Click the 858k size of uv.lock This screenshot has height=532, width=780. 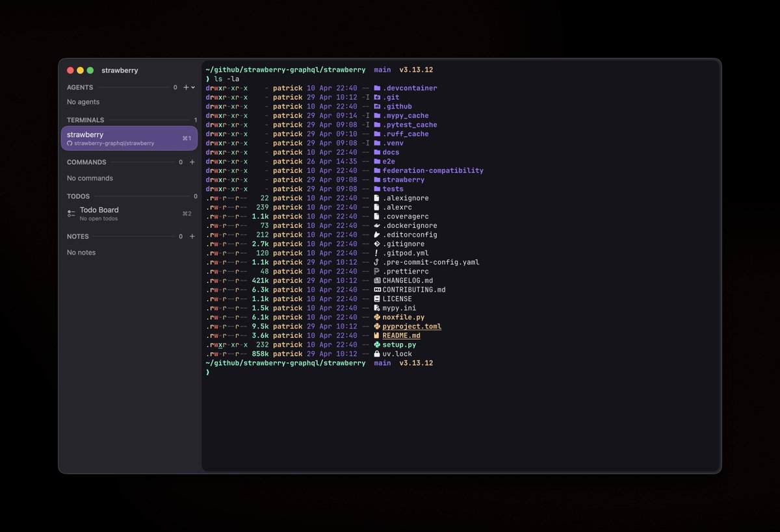click(x=261, y=354)
